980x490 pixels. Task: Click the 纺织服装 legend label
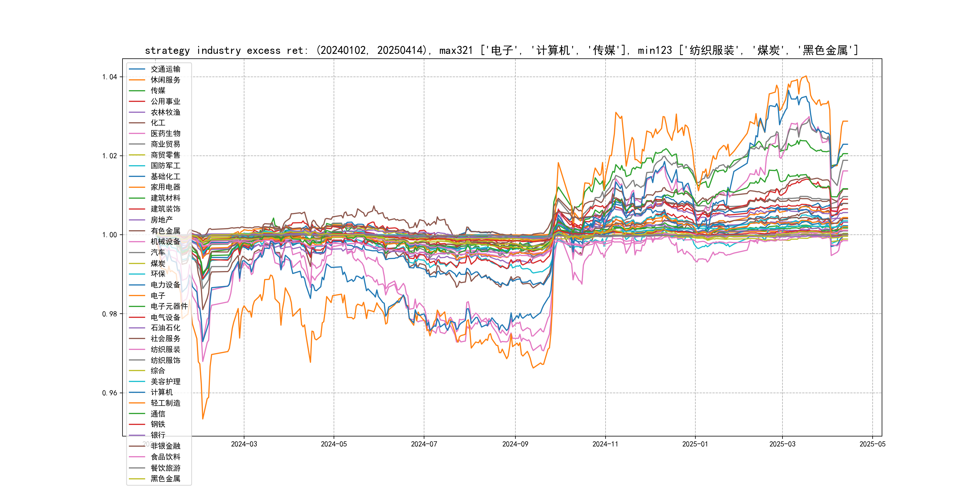165,349
